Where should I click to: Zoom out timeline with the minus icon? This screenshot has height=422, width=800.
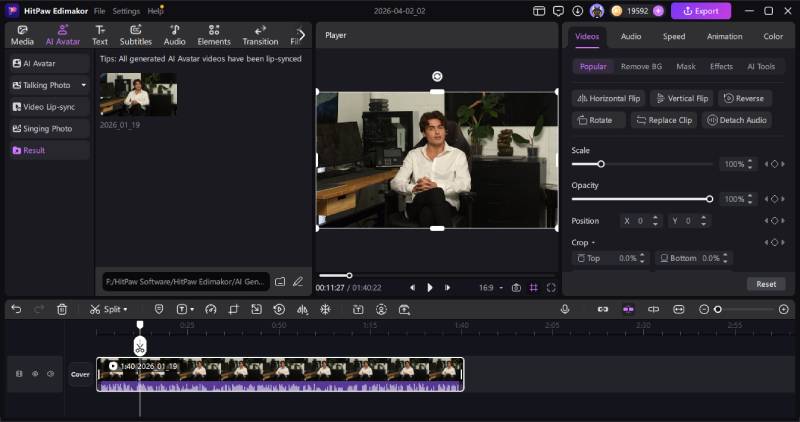click(x=704, y=309)
